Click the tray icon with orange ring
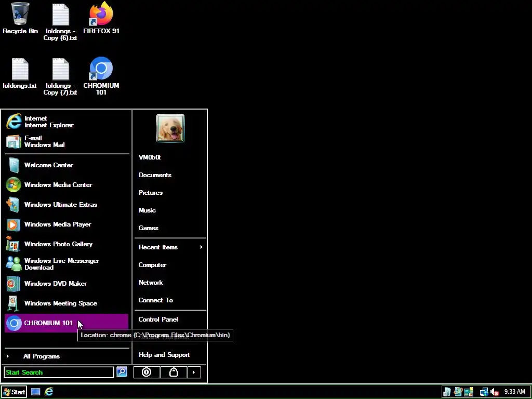The width and height of the screenshot is (532, 399). (458, 392)
